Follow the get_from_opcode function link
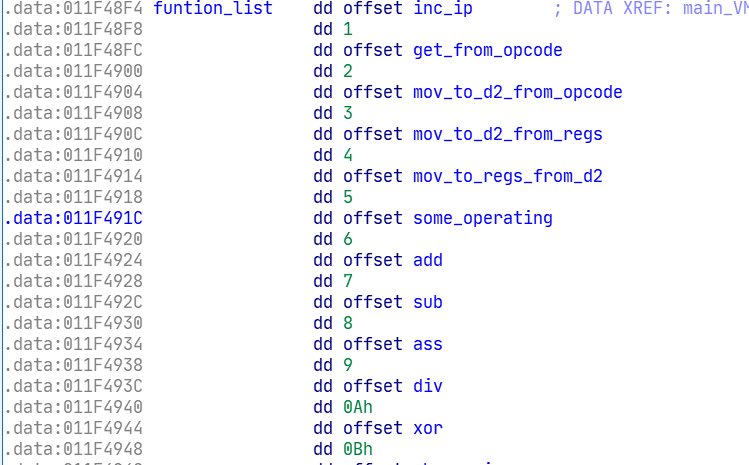Viewport: 749px width, 465px height. coord(488,50)
